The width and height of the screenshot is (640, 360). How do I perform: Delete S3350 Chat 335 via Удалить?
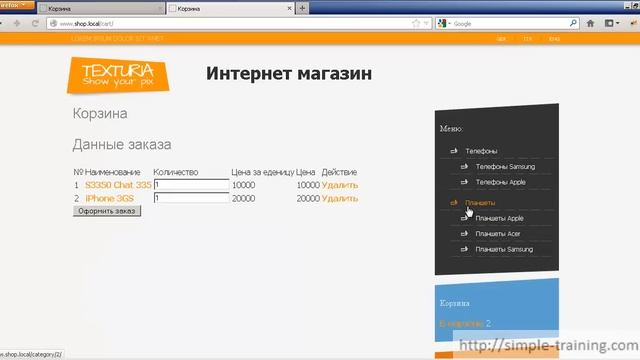tap(340, 185)
